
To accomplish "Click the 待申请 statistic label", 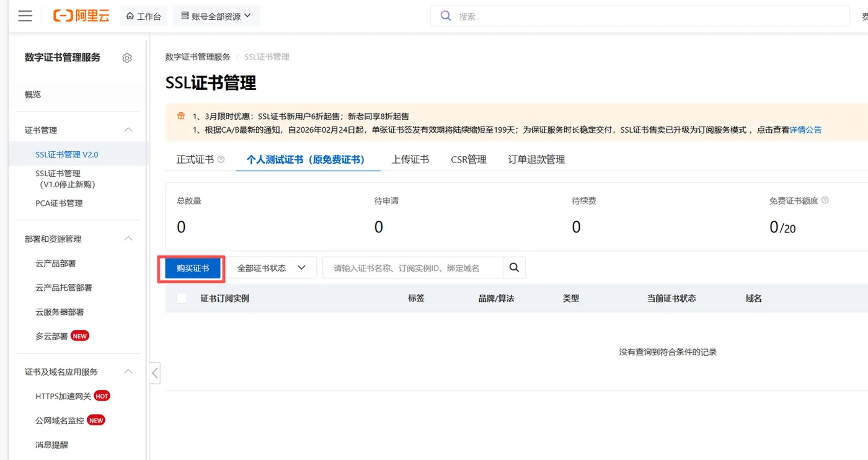I will click(386, 201).
